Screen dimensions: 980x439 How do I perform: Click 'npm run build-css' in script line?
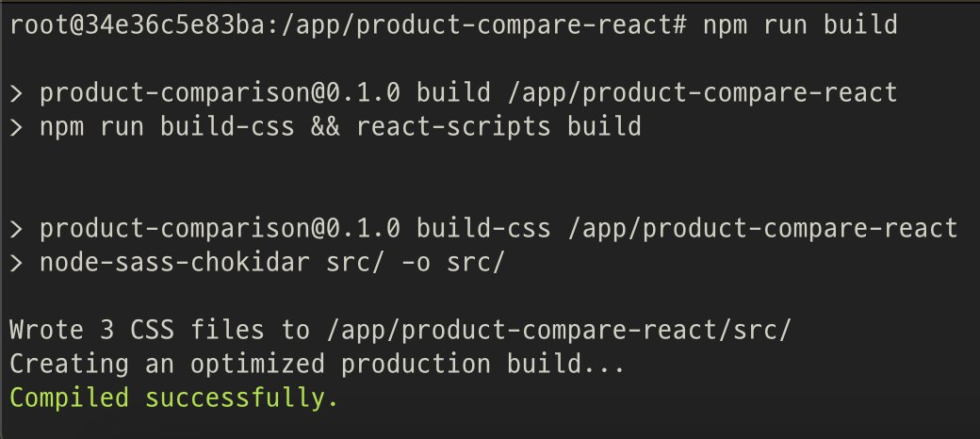[x=167, y=127]
